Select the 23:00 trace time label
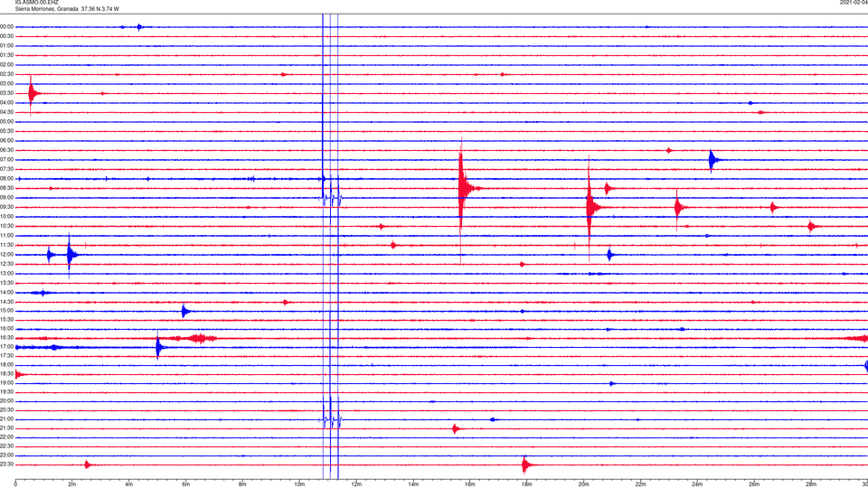Screen dimensions: 868x488 (6, 455)
